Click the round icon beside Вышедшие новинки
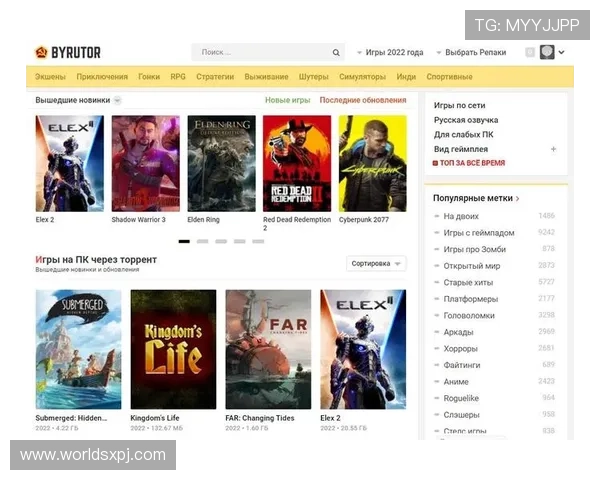Viewport: 600px width, 480px height. [x=118, y=101]
